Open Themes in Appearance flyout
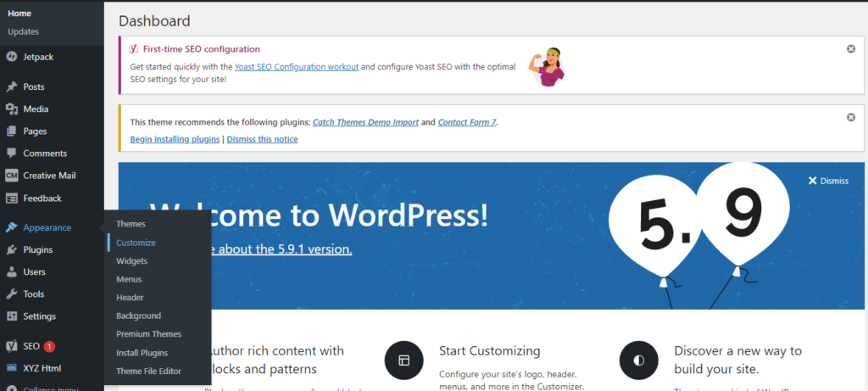 click(131, 224)
